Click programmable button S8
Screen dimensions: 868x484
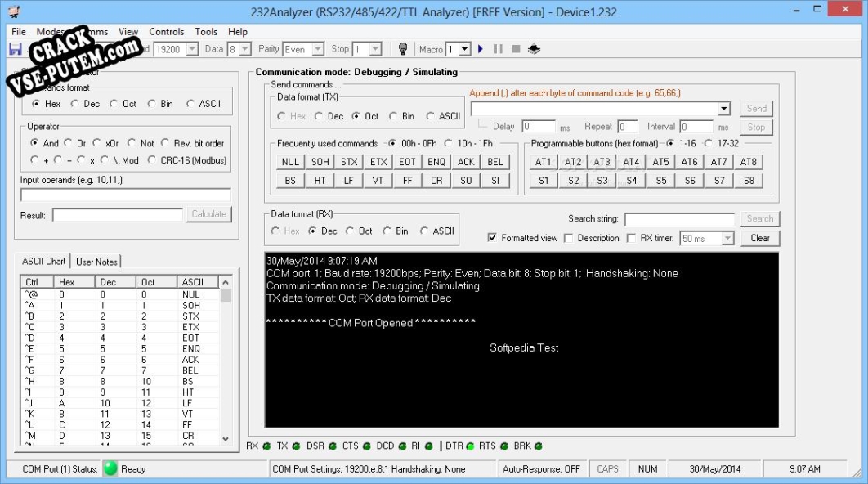coord(749,180)
